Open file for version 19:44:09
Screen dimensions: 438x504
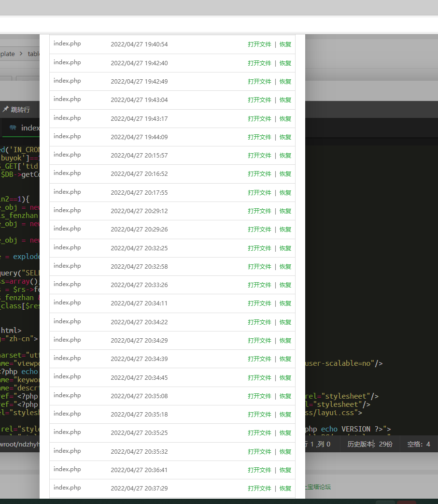259,137
